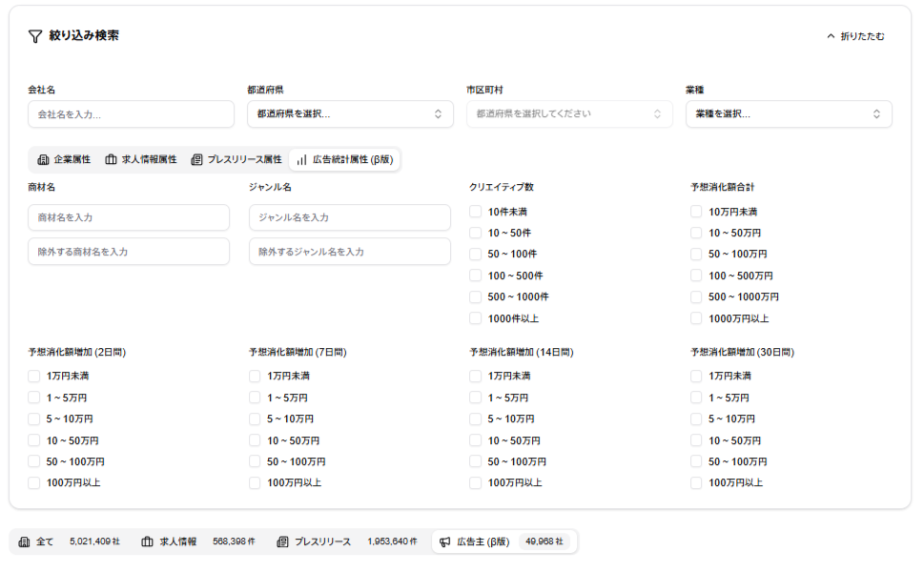Click the 49,968社 count badge
Viewport: 924px width, 572px height.
(x=544, y=541)
